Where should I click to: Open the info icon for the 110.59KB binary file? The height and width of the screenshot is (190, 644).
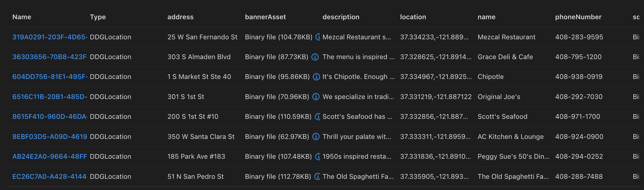317,117
